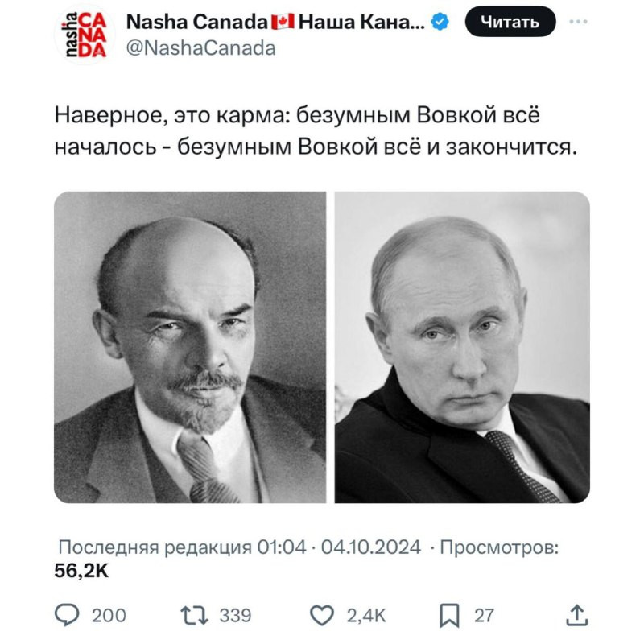Viewport: 644px width, 644px height.
Task: Click the Последняя редакция 01:04 timestamp
Action: [x=182, y=547]
